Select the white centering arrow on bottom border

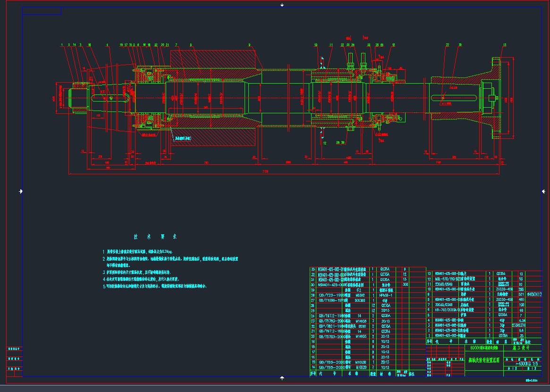coord(282,378)
